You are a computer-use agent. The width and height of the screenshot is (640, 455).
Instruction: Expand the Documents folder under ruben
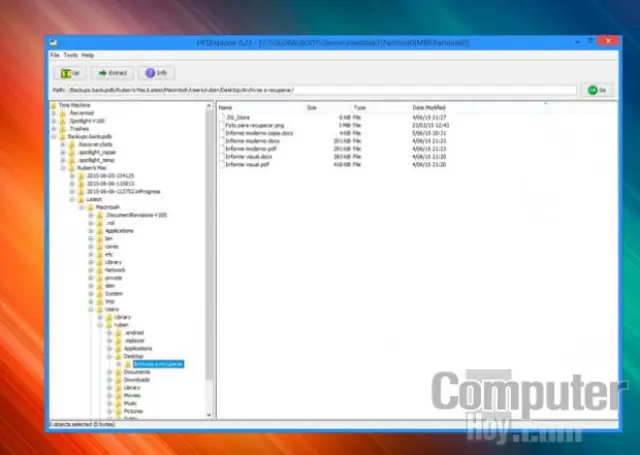pos(108,372)
